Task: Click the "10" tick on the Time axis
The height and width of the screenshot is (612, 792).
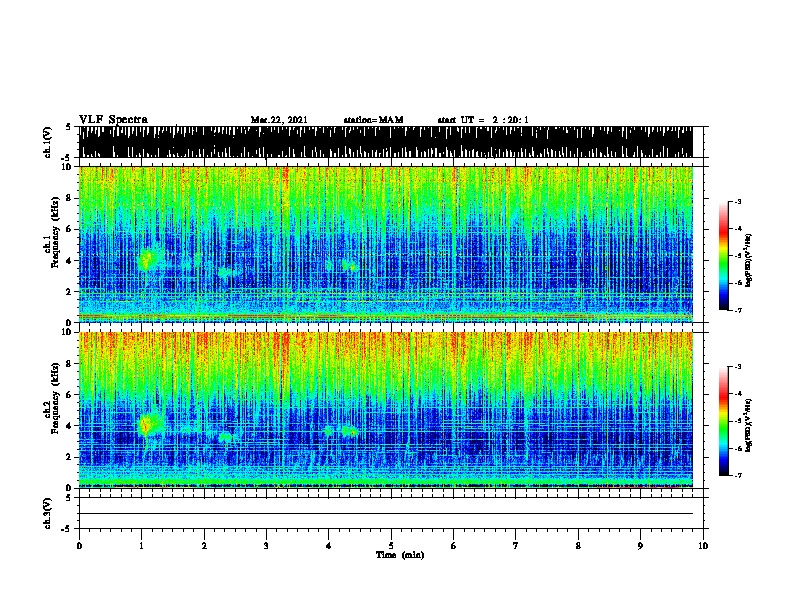Action: pos(703,546)
